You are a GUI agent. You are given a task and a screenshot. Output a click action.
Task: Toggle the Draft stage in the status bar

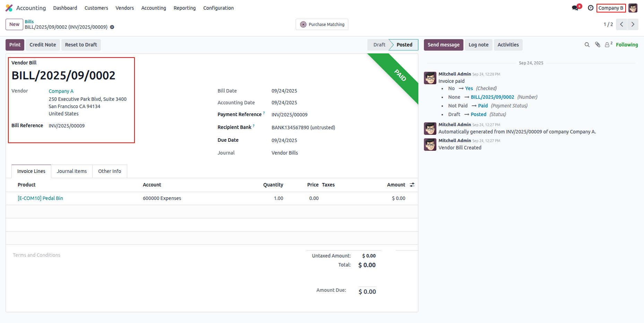(x=379, y=45)
